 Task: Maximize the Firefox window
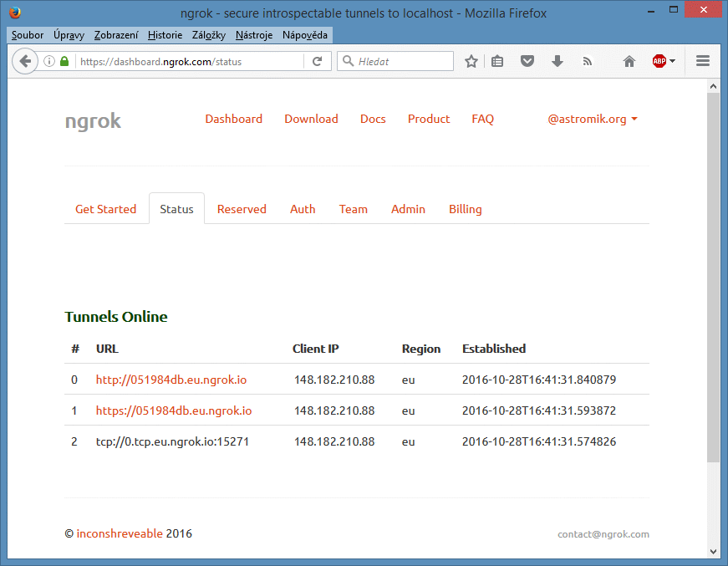pyautogui.click(x=673, y=10)
